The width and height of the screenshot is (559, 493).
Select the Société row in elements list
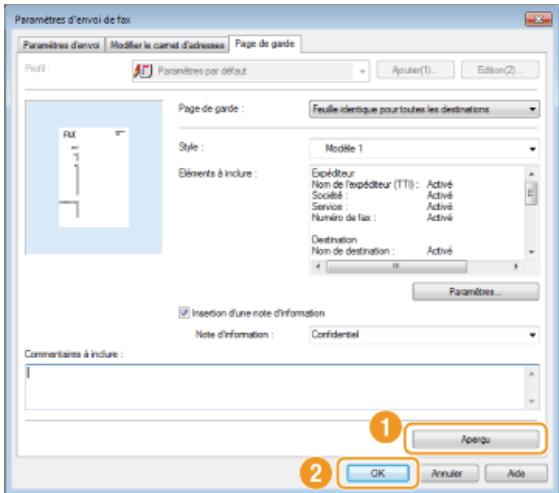[382, 195]
